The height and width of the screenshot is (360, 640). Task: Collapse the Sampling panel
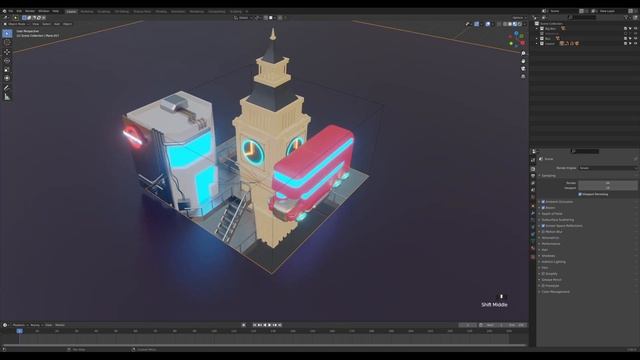[549, 176]
